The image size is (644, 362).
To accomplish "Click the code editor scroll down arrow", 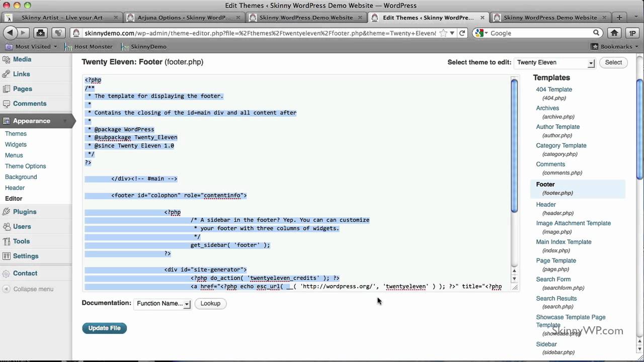I will (514, 279).
